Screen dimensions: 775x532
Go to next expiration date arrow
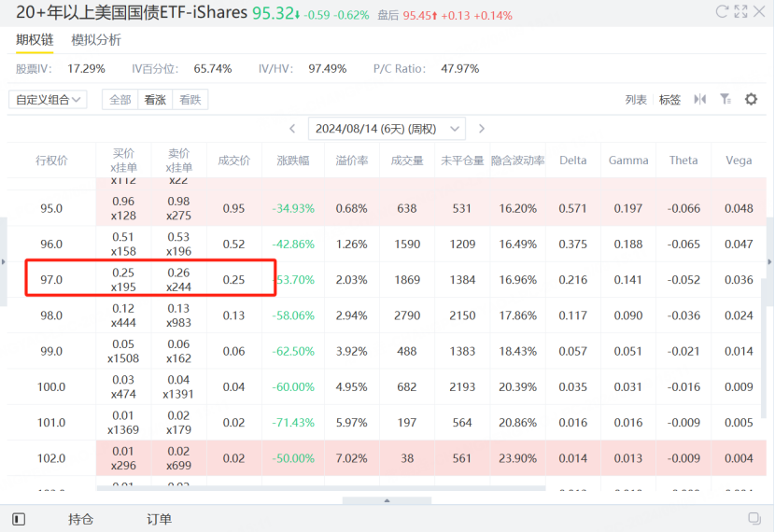coord(482,129)
